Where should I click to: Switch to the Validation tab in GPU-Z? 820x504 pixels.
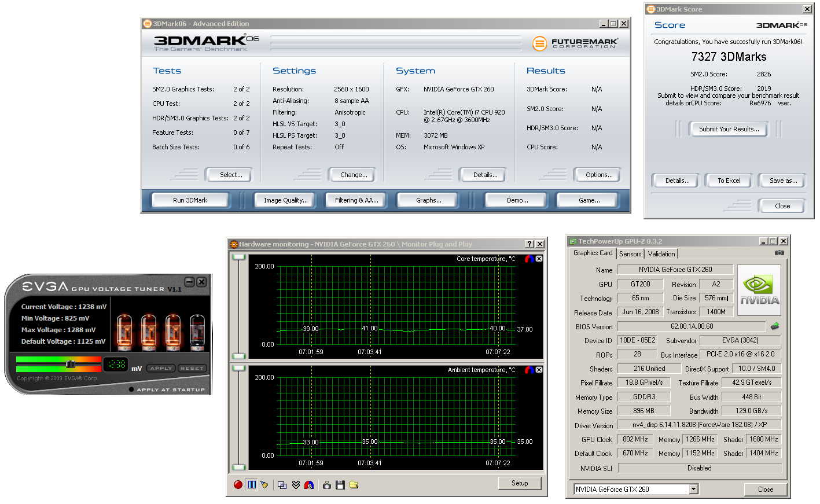click(x=661, y=253)
